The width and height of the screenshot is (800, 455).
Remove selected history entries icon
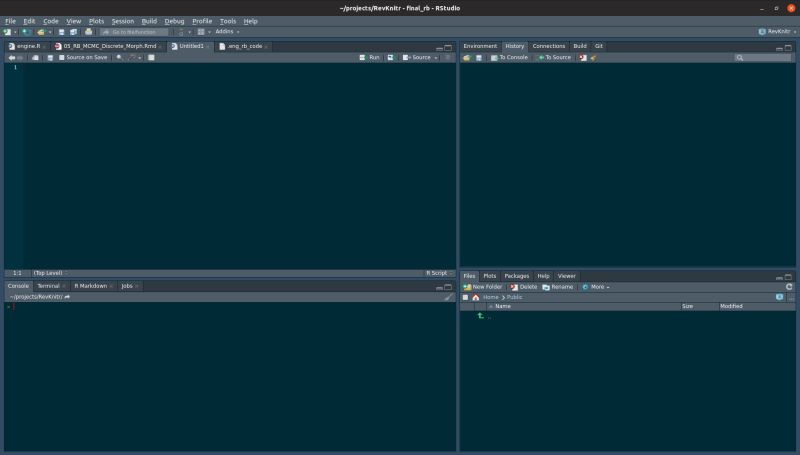point(583,58)
